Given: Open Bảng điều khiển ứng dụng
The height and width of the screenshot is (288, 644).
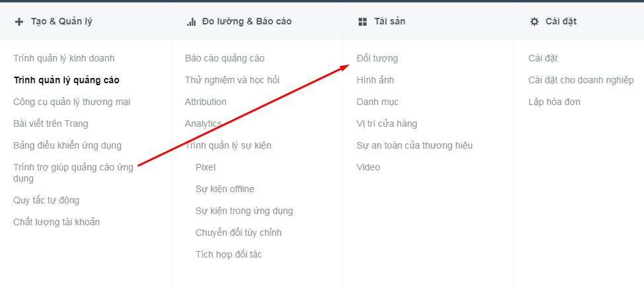Looking at the screenshot, I should point(67,145).
